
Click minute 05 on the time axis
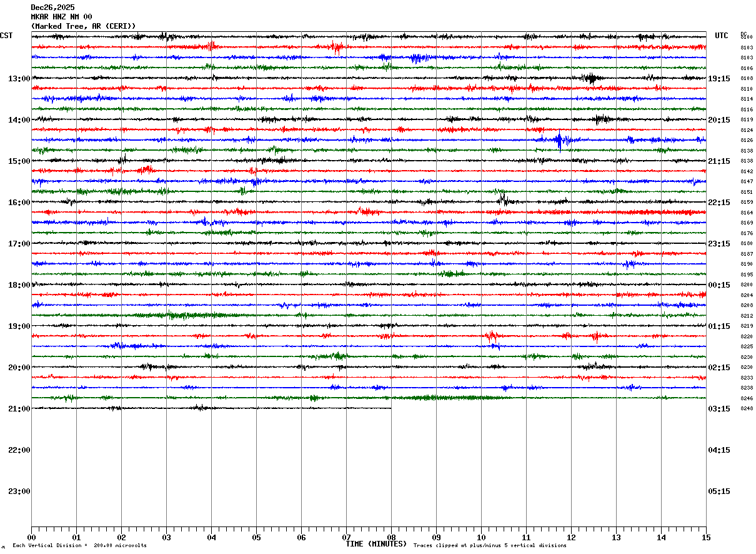coord(256,537)
